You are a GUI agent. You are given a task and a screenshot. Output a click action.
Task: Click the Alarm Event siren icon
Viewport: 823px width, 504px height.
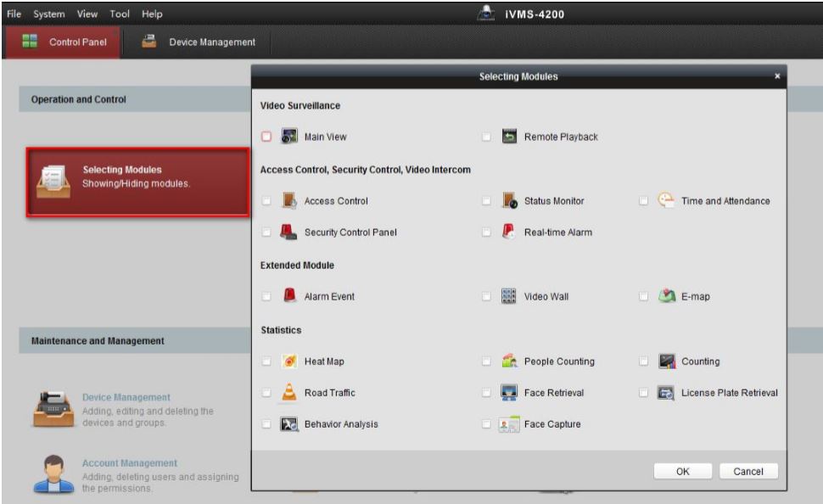point(289,295)
